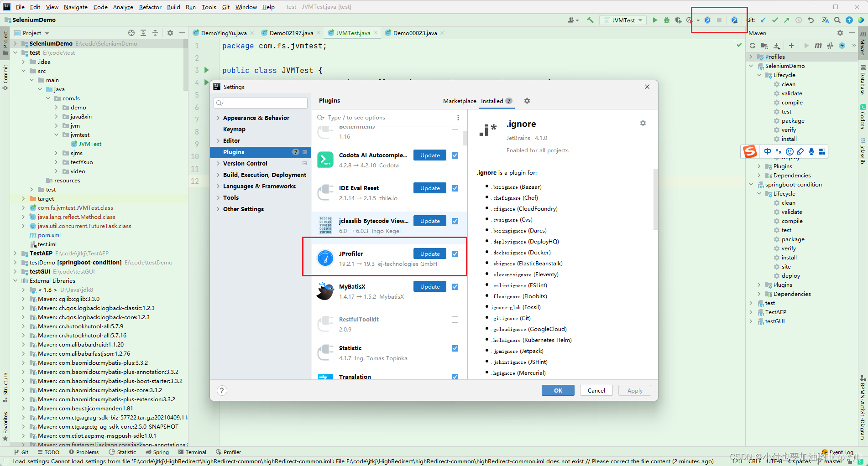The width and height of the screenshot is (868, 466).
Task: Open pom.xml in Project tree
Action: point(49,235)
